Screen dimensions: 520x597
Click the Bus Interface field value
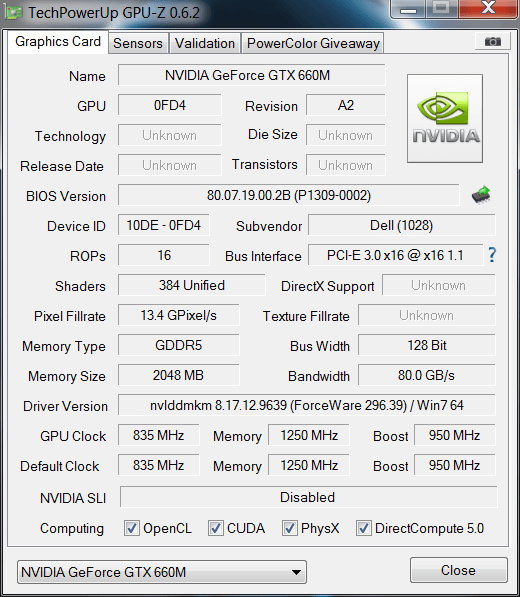(x=395, y=255)
